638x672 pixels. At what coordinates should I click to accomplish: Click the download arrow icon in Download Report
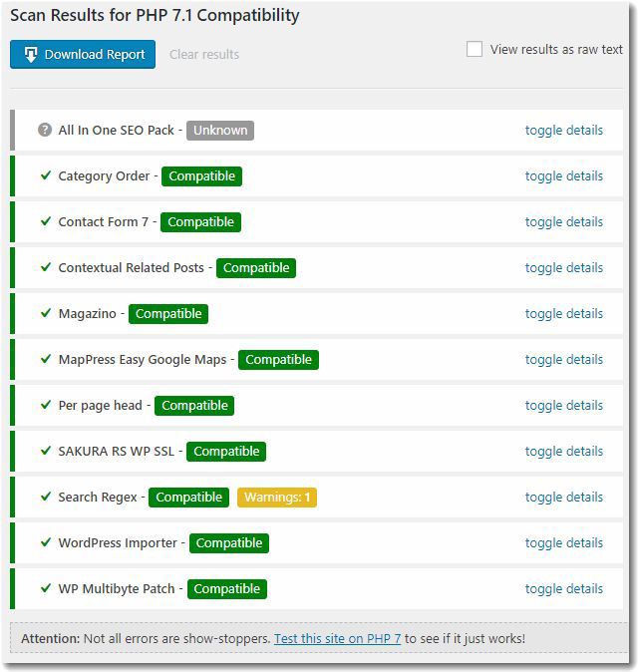(31, 55)
